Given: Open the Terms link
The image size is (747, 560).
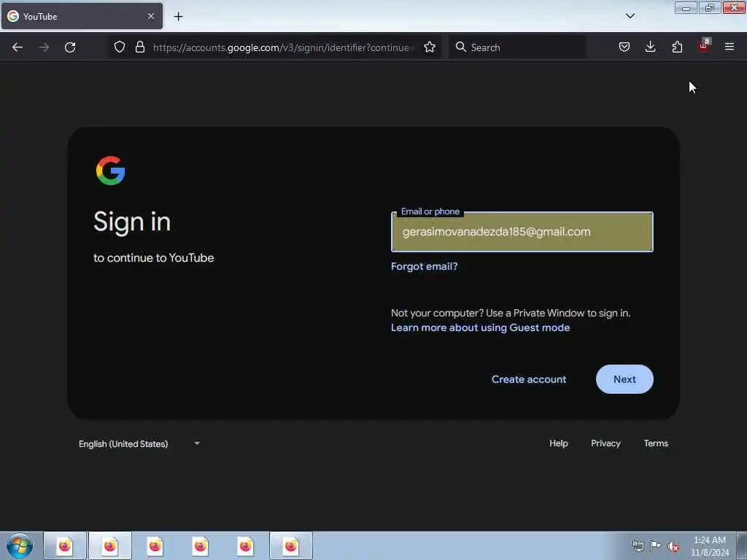Looking at the screenshot, I should [656, 443].
